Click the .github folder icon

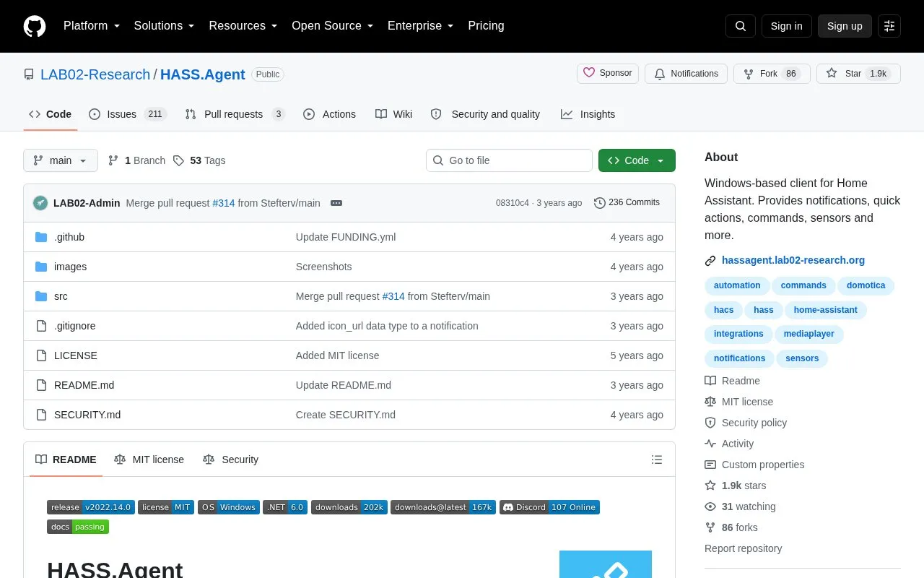[x=41, y=237]
